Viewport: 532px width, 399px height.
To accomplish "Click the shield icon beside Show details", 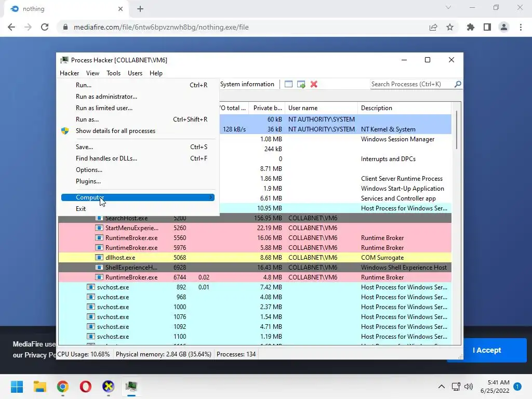I will [x=65, y=131].
